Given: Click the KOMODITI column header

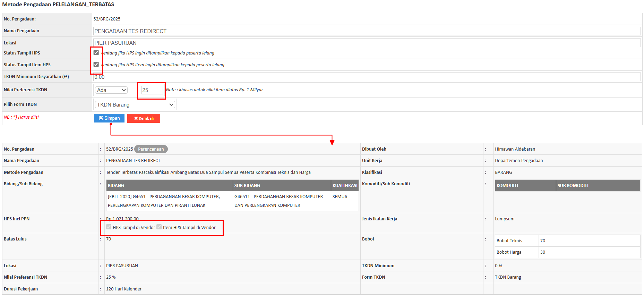Looking at the screenshot, I should (507, 186).
